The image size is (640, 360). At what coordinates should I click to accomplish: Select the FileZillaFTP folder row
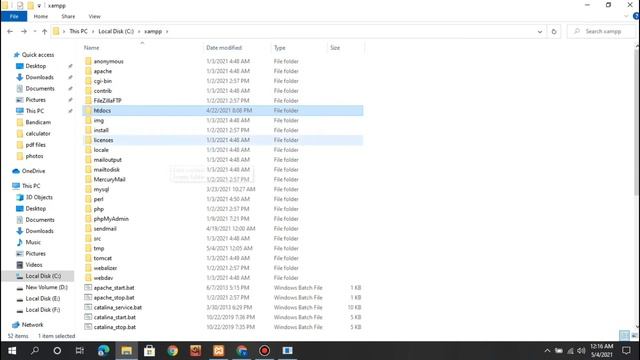(x=223, y=100)
